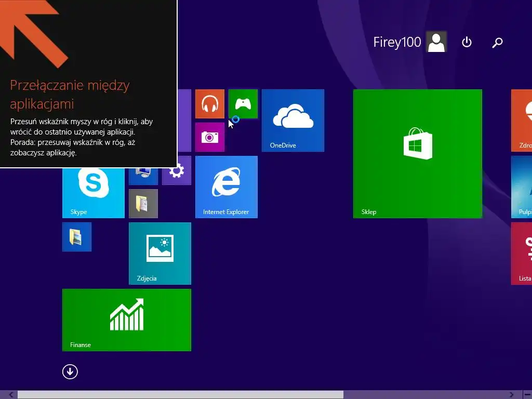Screen dimensions: 532x399
Task: Click the Firey100 user name
Action: [x=397, y=42]
